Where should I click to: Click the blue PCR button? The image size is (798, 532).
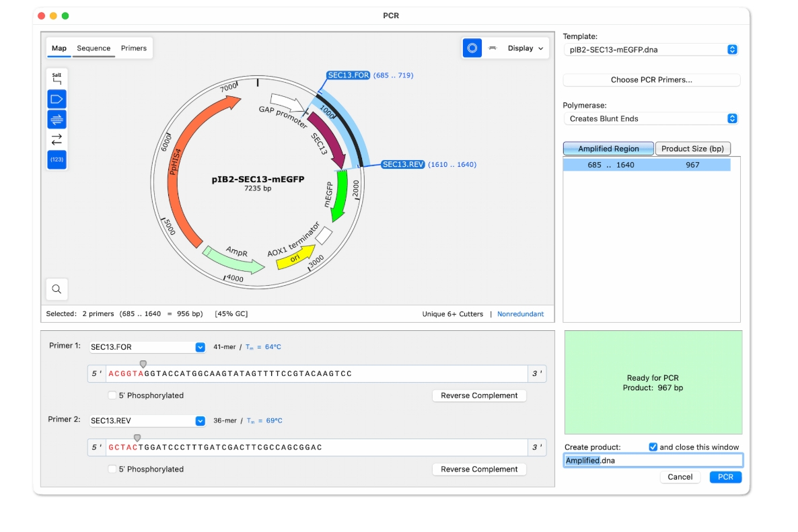(725, 477)
